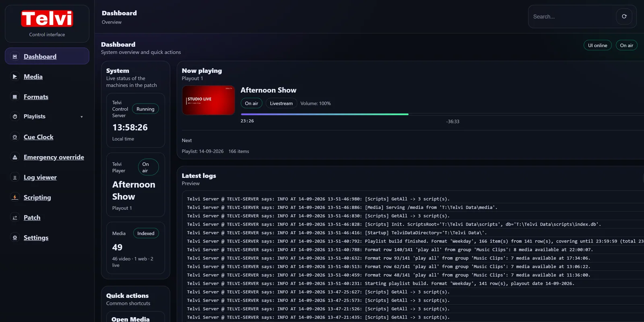The width and height of the screenshot is (644, 322).
Task: Click the Dashboard sidebar icon
Action: [15, 56]
